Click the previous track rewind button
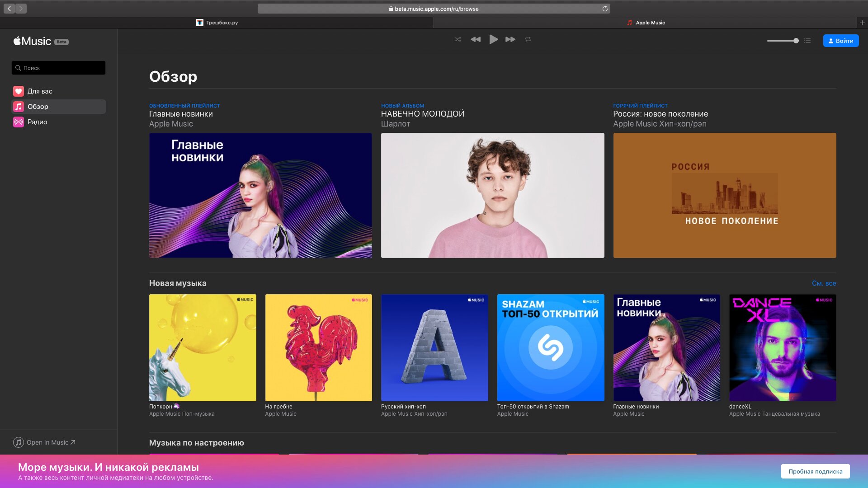This screenshot has height=488, width=868. click(x=476, y=40)
